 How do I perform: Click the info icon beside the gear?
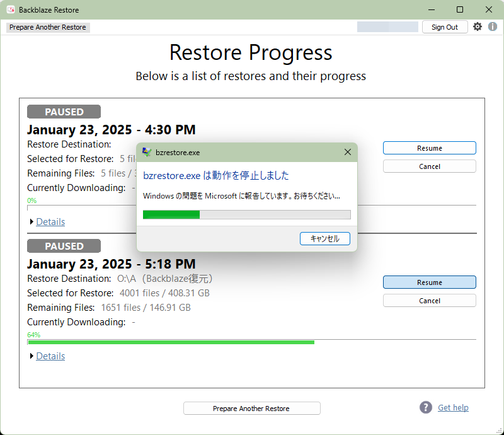coord(493,27)
